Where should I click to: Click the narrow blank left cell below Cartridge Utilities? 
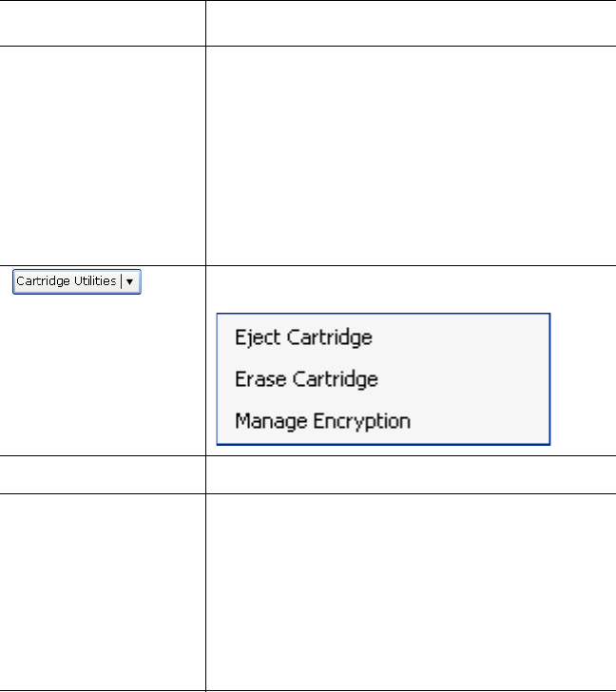[x=103, y=474]
